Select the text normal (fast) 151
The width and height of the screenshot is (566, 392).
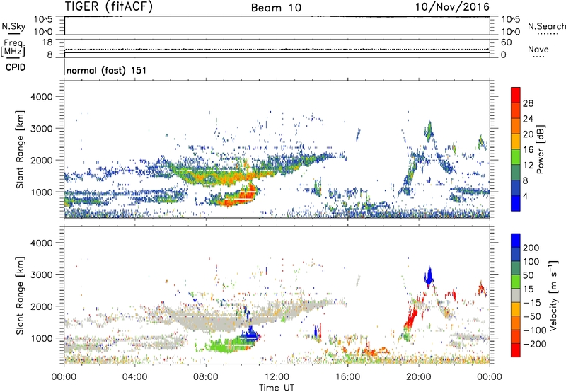pos(107,70)
